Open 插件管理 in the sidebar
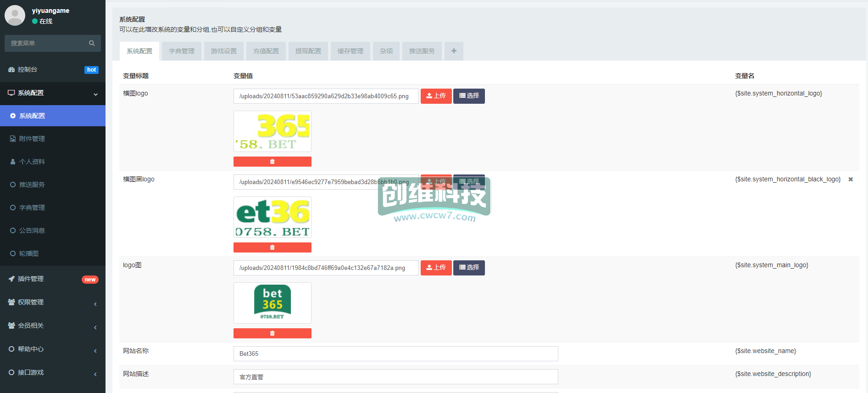This screenshot has width=868, height=393. tap(53, 279)
